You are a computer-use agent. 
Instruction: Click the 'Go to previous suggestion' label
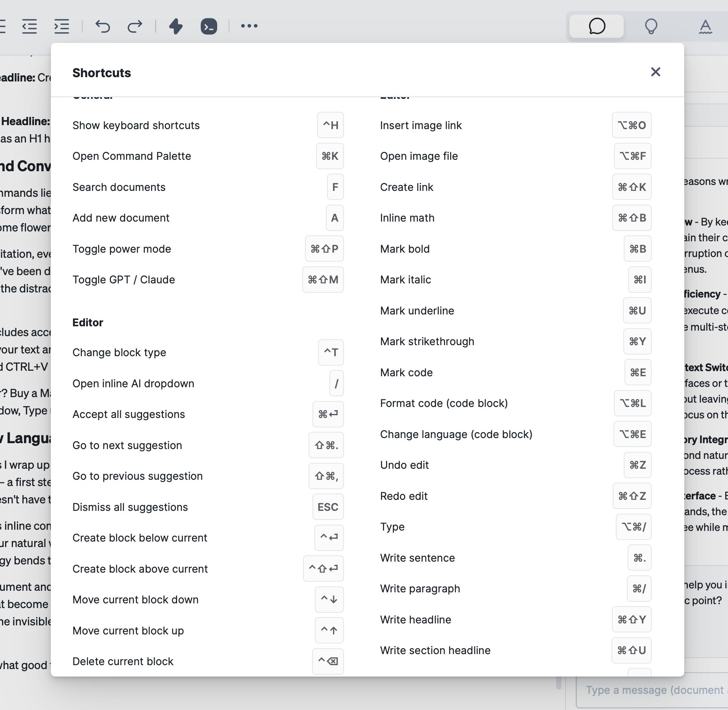click(x=138, y=476)
